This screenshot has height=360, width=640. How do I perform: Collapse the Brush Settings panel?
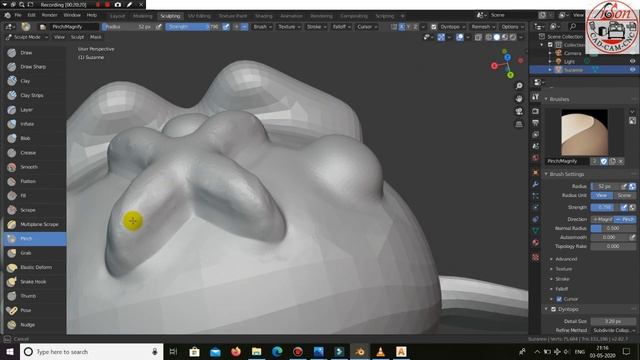click(567, 174)
